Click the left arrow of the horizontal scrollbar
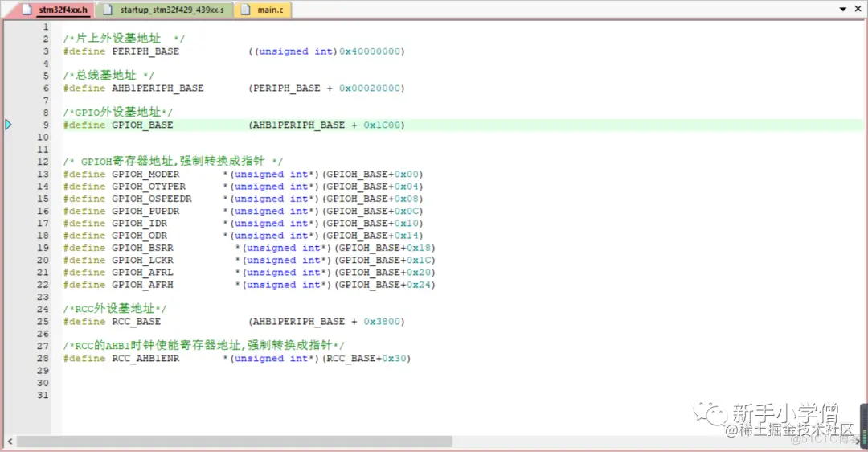This screenshot has height=452, width=868. coord(10,442)
